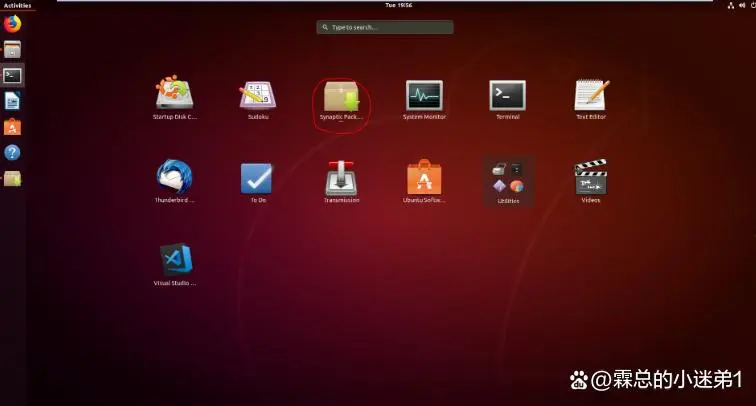Open Ubuntu Software in the dock
The height and width of the screenshot is (406, 756).
[x=13, y=127]
